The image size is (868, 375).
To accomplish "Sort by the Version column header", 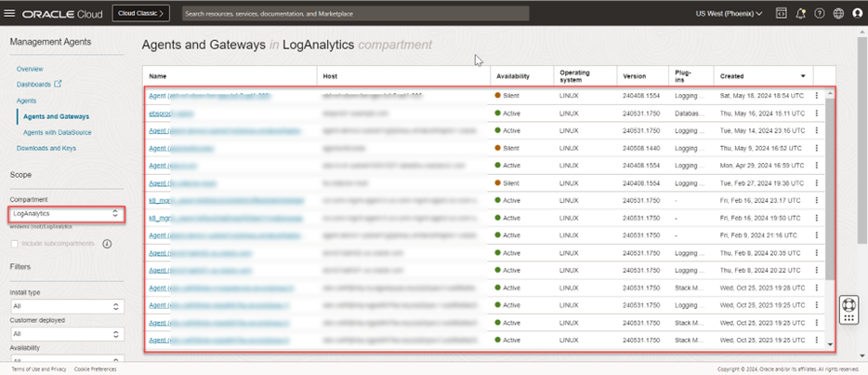I will coord(635,76).
